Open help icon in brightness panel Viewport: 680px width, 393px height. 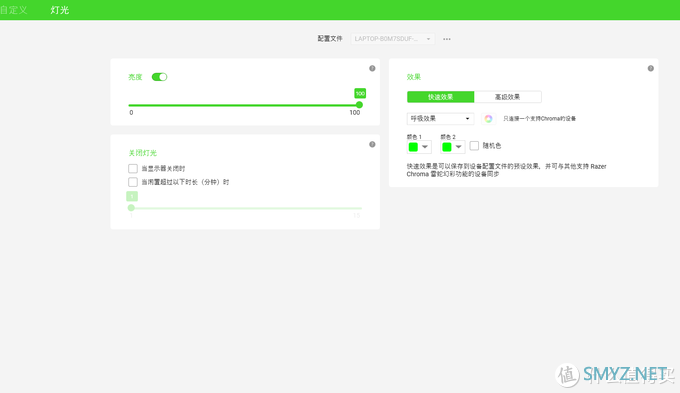coord(372,68)
